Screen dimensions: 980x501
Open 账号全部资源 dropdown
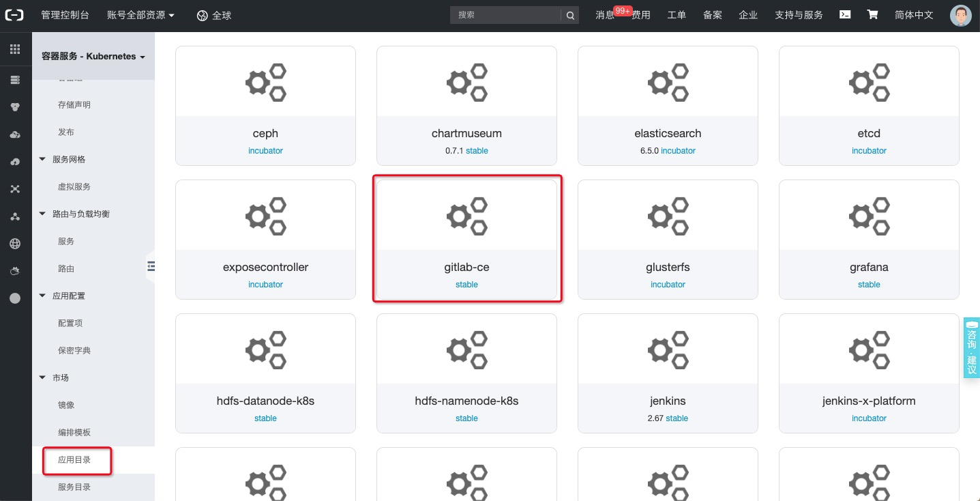coord(140,15)
